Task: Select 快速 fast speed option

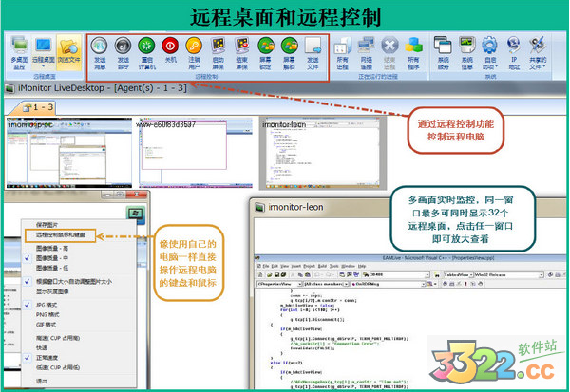Action: pos(42,347)
